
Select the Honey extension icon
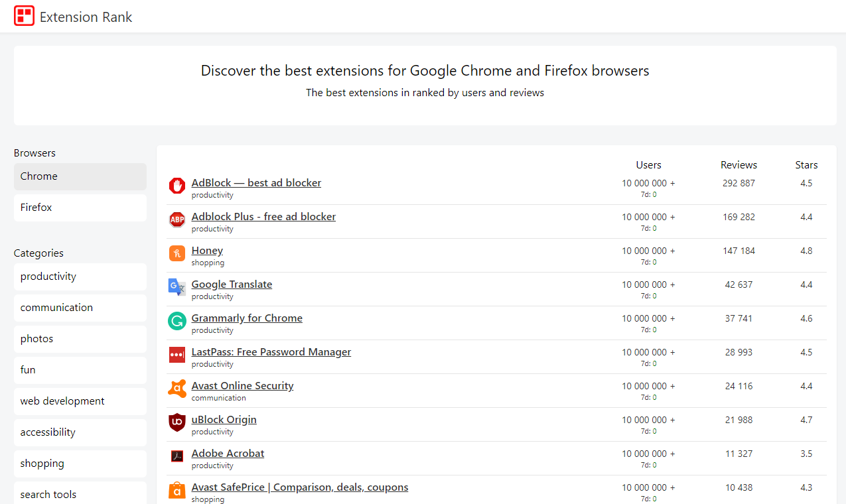tap(176, 253)
